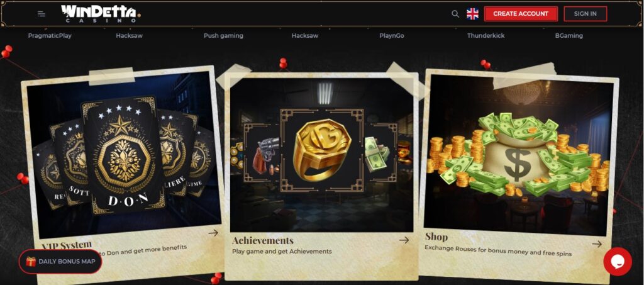Click the Windetta Casino logo

101,14
